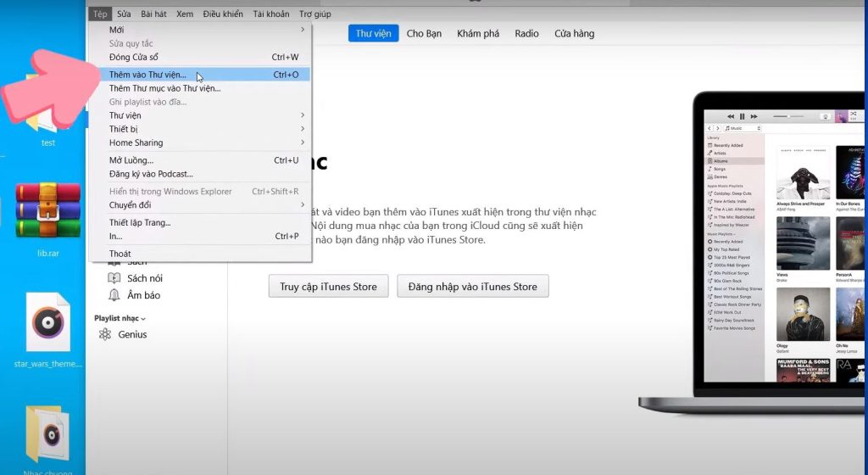868x475 pixels.
Task: Open the Trợ giúp menu
Action: click(x=315, y=14)
